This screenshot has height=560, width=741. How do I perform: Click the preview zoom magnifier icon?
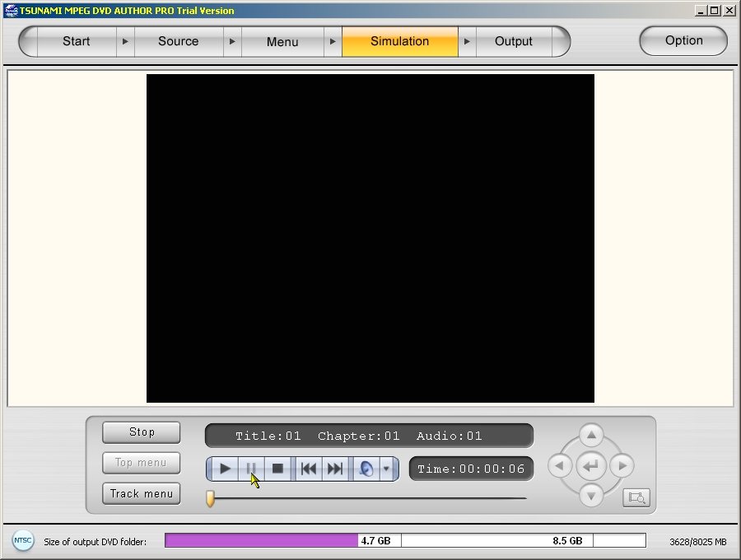(x=636, y=497)
